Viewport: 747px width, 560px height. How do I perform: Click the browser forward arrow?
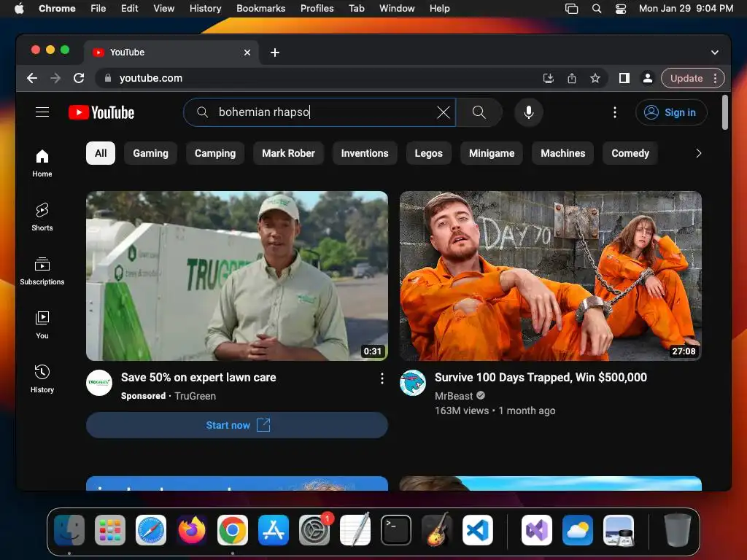click(x=55, y=78)
